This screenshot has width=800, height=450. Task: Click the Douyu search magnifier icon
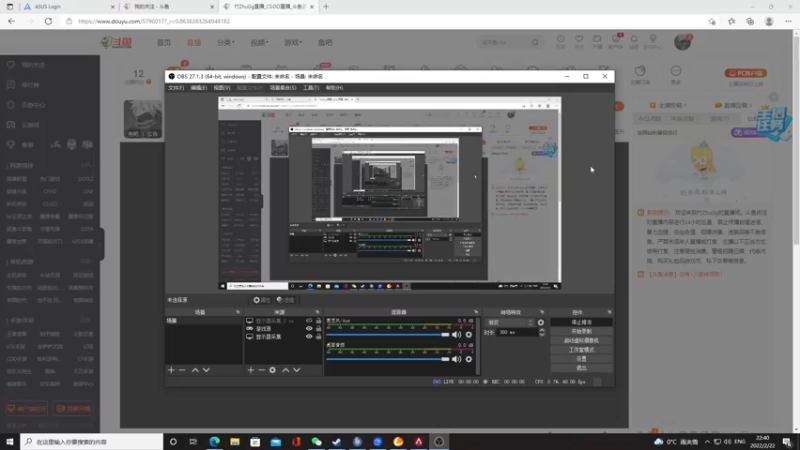click(535, 42)
